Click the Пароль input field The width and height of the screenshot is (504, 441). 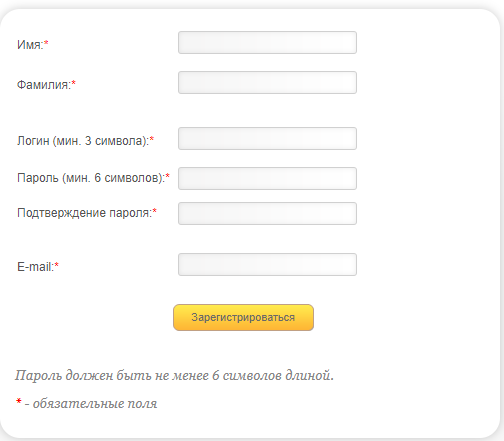pyautogui.click(x=267, y=178)
